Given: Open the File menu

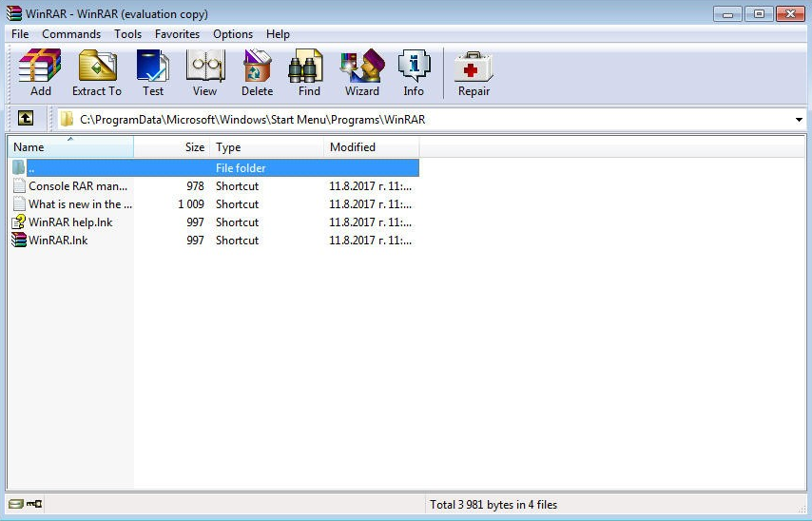Looking at the screenshot, I should tap(20, 34).
